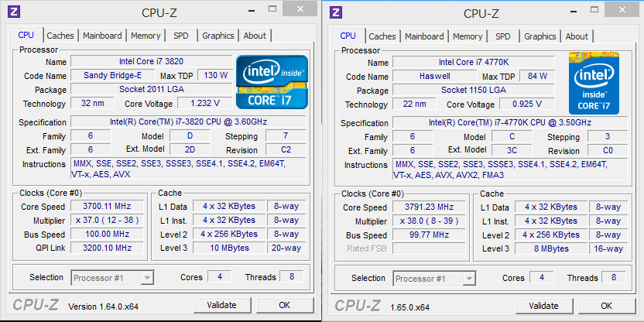The image size is (644, 322).
Task: Click Ext. Model 2D value
Action: (190, 149)
